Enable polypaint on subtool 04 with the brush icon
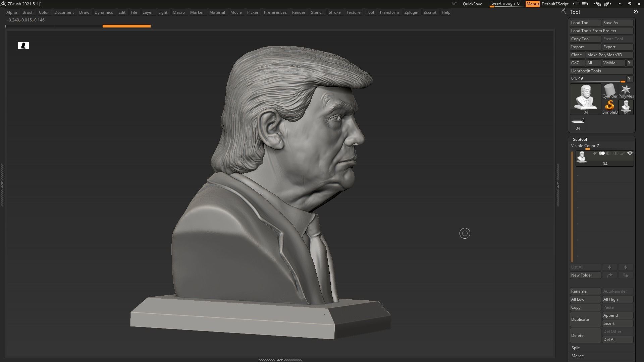Screen dimensions: 644x362 (623, 153)
